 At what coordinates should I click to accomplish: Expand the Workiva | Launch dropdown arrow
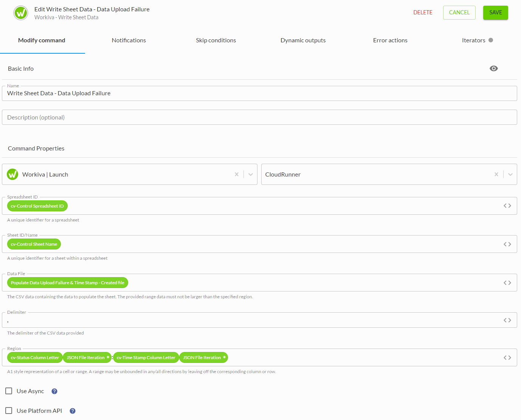click(250, 174)
